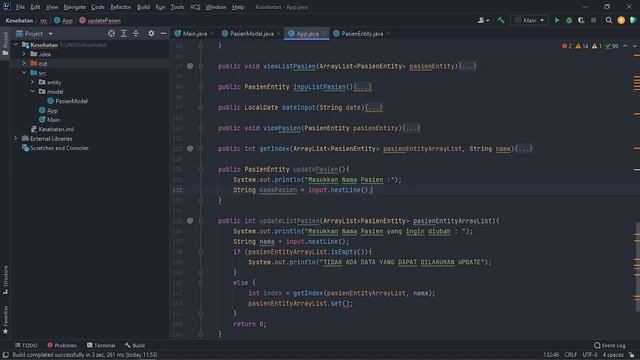Switch to the PasienEntity.java tab
The image size is (640, 360).
coord(361,33)
